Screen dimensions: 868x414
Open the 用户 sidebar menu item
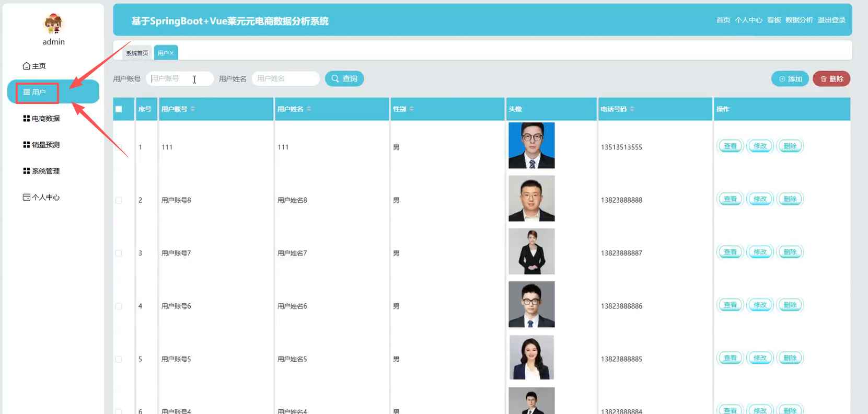(x=53, y=92)
